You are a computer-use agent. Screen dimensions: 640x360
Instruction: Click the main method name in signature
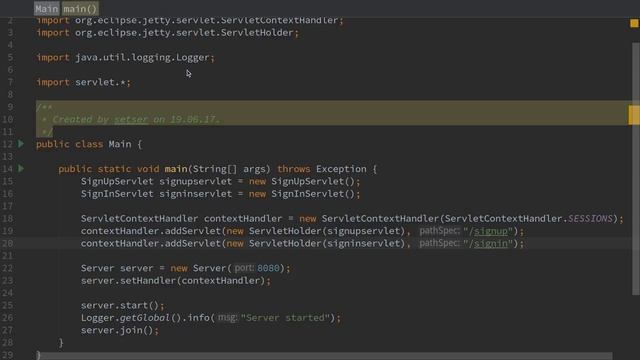pos(176,169)
